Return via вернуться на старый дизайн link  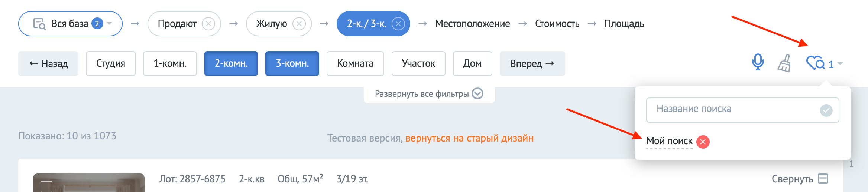point(469,138)
